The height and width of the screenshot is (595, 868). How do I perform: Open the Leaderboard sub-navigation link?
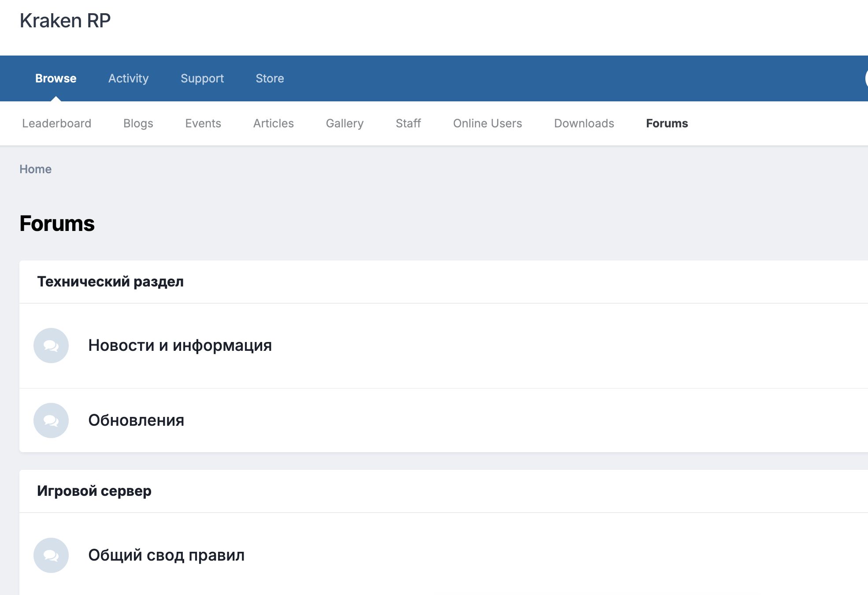point(57,123)
